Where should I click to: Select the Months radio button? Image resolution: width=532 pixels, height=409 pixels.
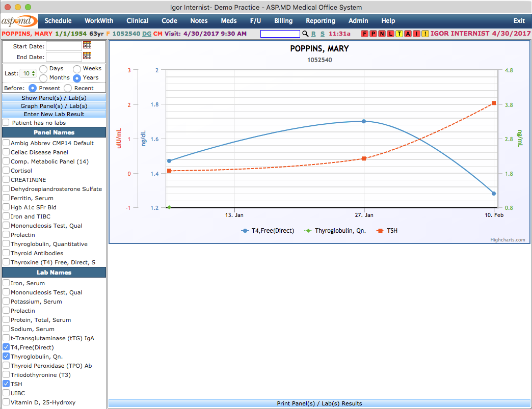pyautogui.click(x=44, y=78)
